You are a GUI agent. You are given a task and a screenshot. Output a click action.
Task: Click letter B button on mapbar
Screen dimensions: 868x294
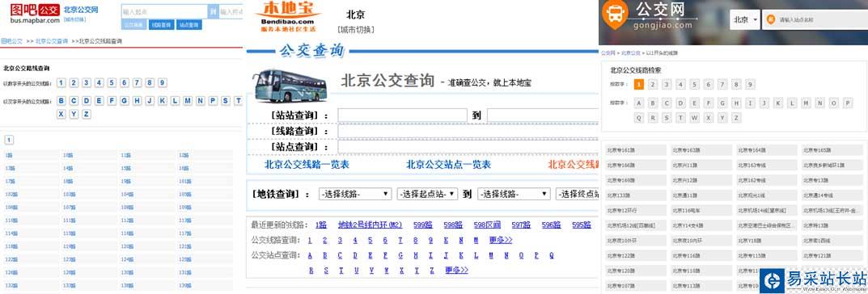click(61, 101)
